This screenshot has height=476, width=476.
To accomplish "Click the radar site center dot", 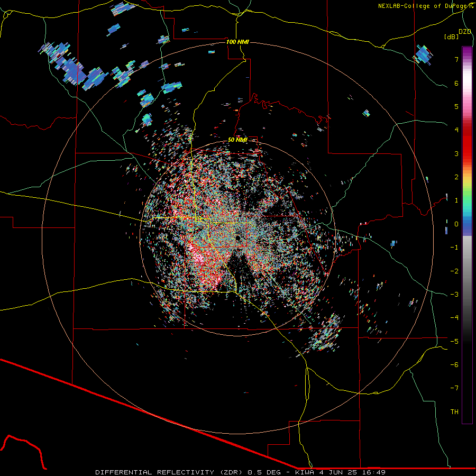I will tap(237, 237).
